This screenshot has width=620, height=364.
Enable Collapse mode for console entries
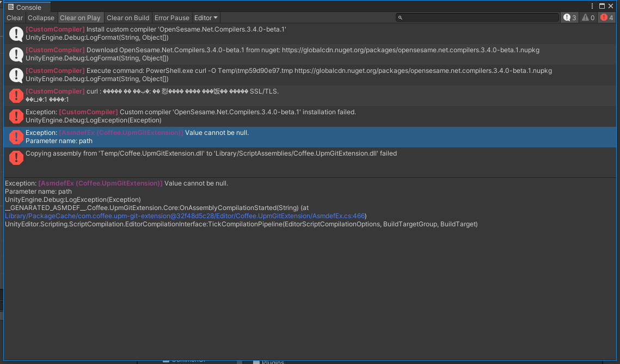[x=41, y=17]
